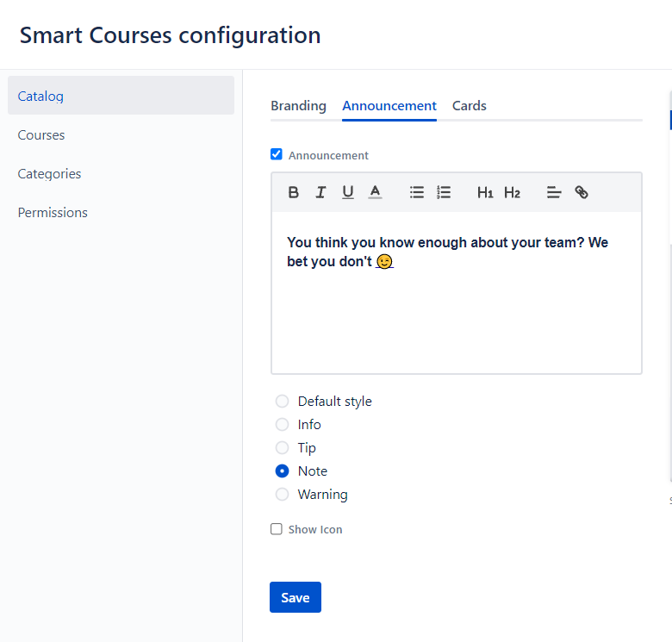
Task: Uncheck the Announcement checkbox
Action: [x=277, y=154]
